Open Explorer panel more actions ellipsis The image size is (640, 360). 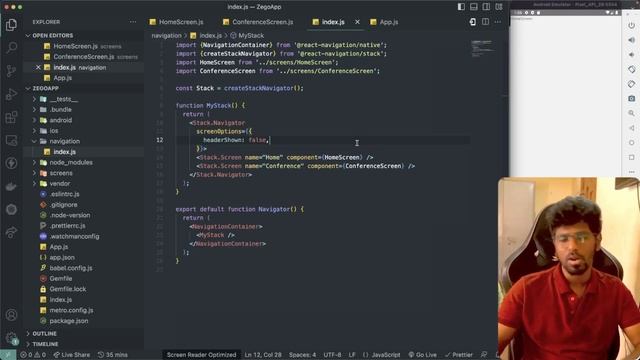pos(133,22)
